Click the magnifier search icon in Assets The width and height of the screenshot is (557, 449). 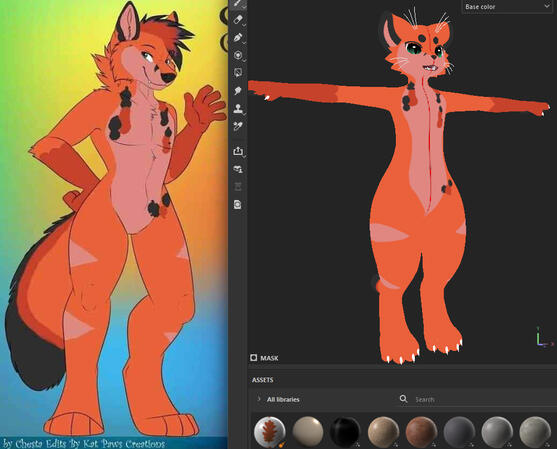403,399
